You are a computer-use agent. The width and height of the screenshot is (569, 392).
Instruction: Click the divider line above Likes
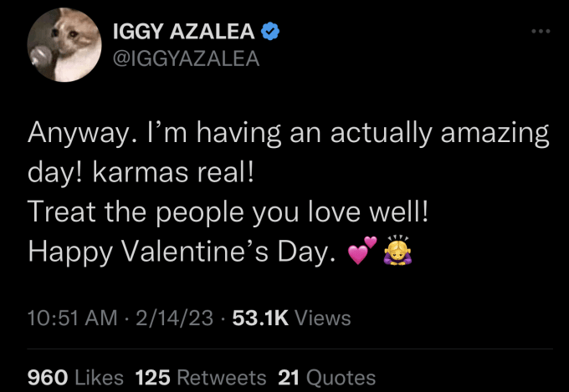(290, 349)
